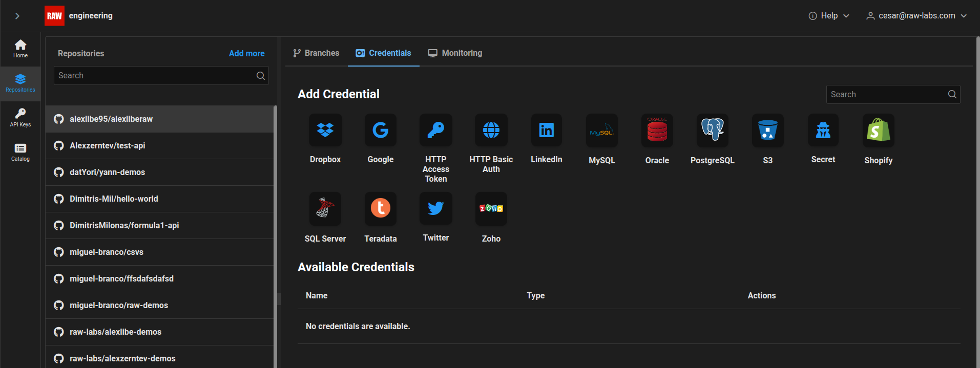Select the miguel-branco/ffsdafsdafsd repository

tap(159, 279)
